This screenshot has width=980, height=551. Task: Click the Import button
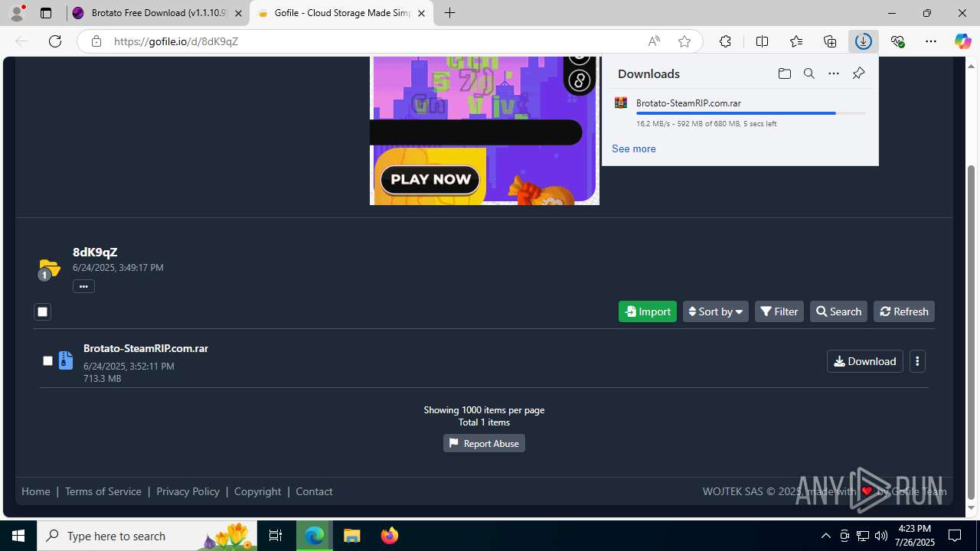pos(648,311)
